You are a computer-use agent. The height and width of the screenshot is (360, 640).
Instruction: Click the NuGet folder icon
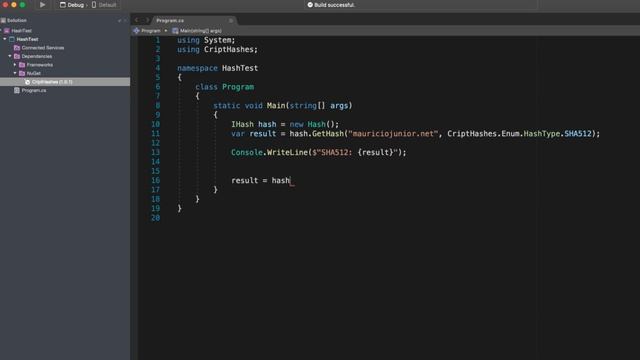pyautogui.click(x=22, y=73)
